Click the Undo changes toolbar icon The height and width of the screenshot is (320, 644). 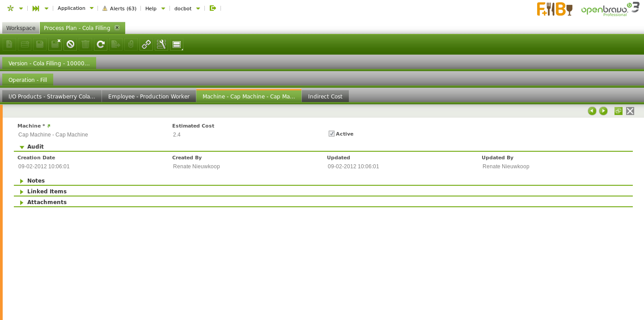70,44
